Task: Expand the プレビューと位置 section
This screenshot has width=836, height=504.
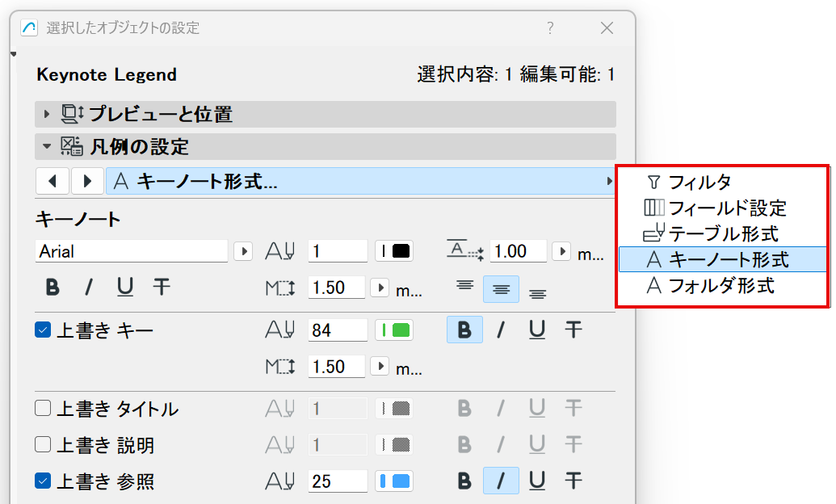Action: pyautogui.click(x=47, y=114)
